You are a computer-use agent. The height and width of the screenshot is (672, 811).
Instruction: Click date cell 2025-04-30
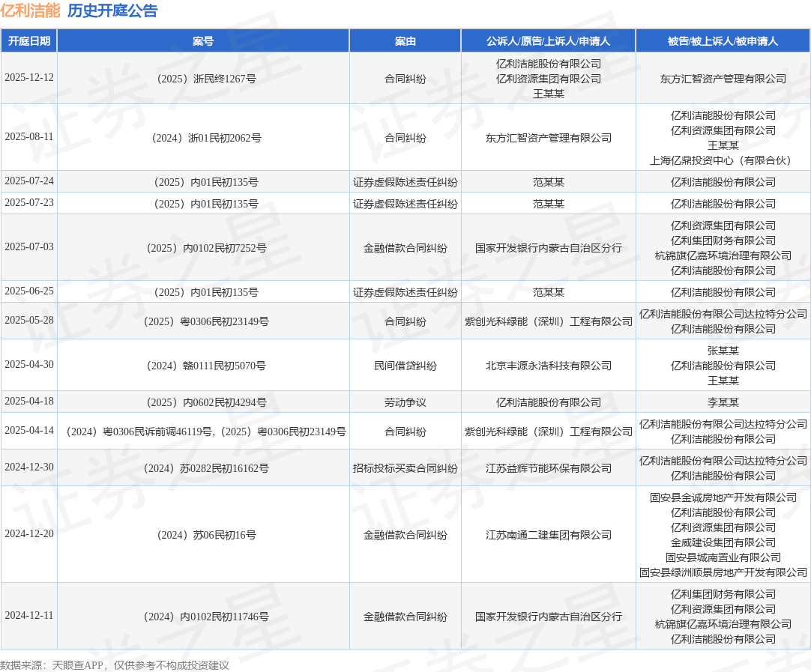(x=29, y=364)
